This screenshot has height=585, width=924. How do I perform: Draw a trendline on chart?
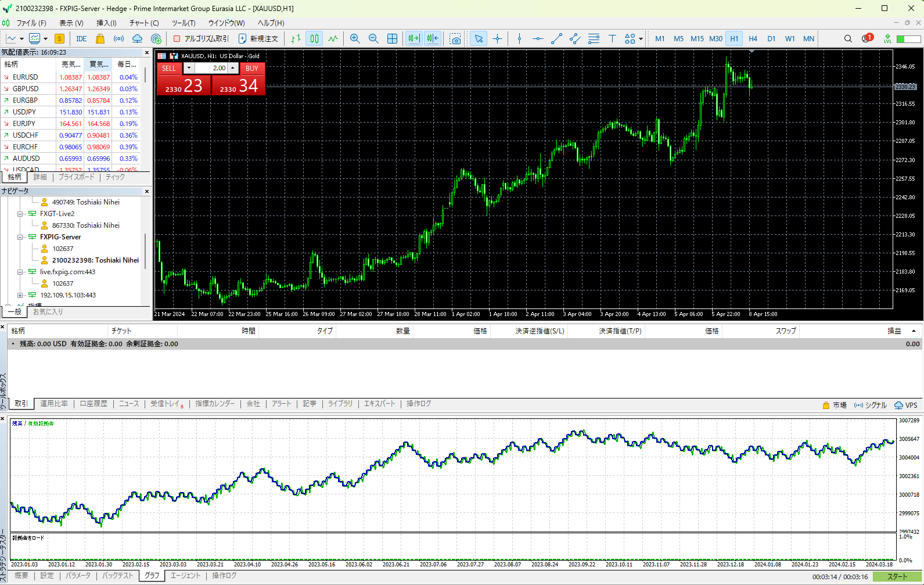[556, 39]
